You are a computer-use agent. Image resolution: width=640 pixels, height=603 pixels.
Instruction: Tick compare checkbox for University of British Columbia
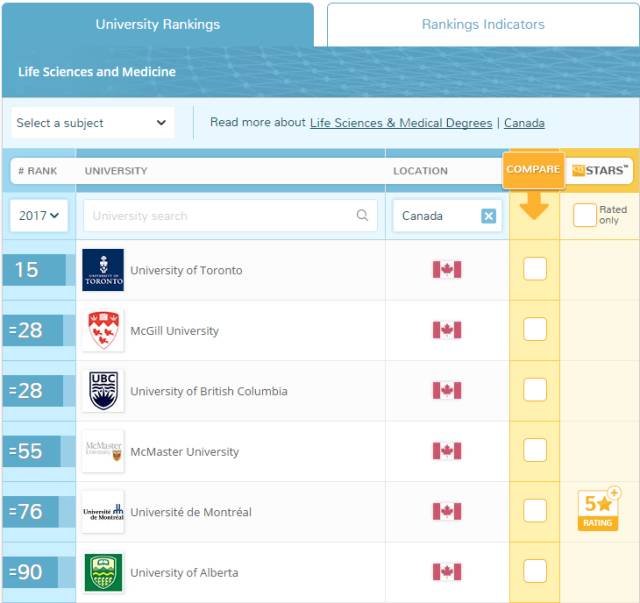[x=535, y=389]
